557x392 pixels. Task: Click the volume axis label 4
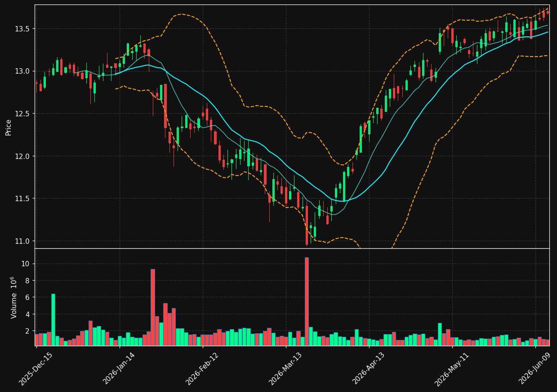point(28,314)
